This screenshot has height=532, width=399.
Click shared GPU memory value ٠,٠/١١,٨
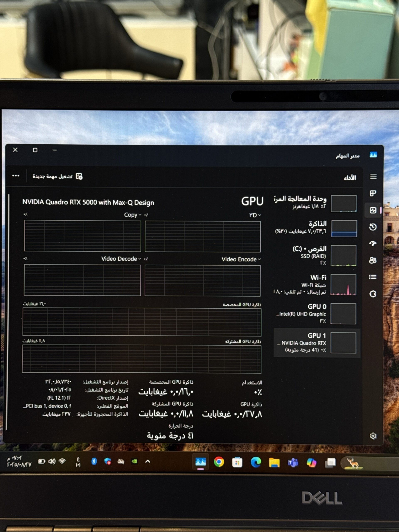coord(166,413)
